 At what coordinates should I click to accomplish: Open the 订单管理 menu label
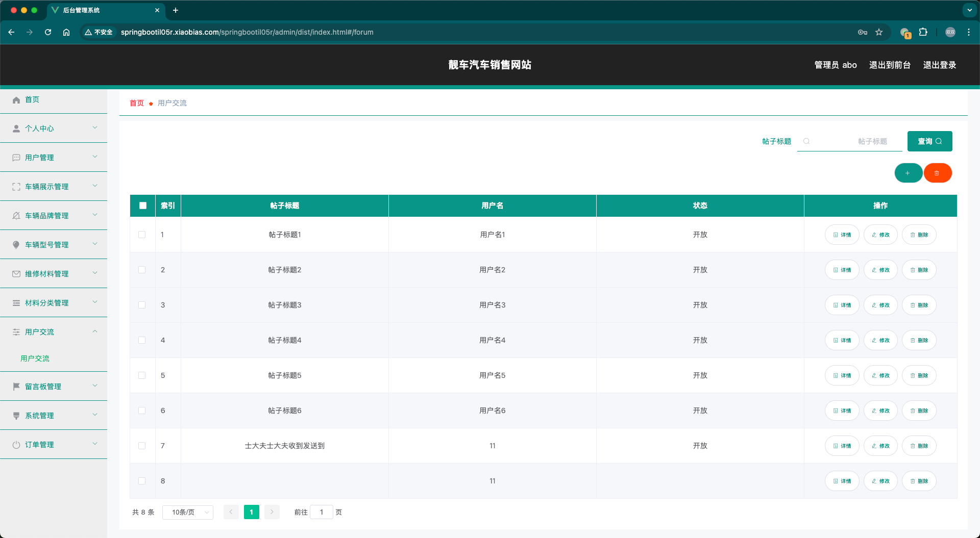click(x=39, y=445)
